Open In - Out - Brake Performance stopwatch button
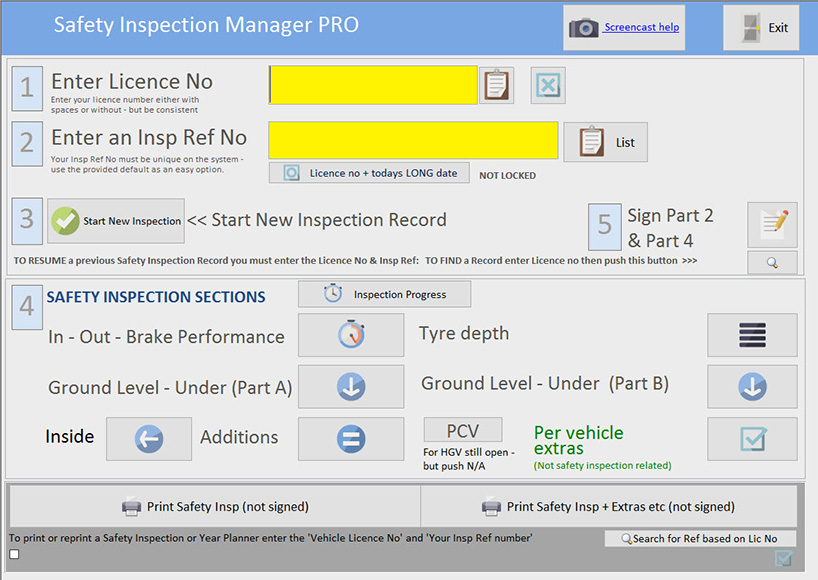This screenshot has height=580, width=818. pos(351,335)
